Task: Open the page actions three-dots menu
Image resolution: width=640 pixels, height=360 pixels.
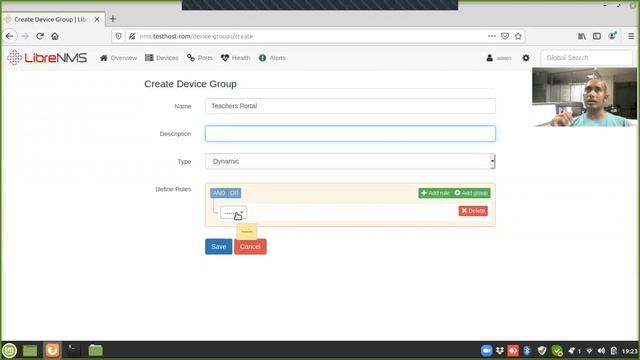Action: tap(492, 36)
